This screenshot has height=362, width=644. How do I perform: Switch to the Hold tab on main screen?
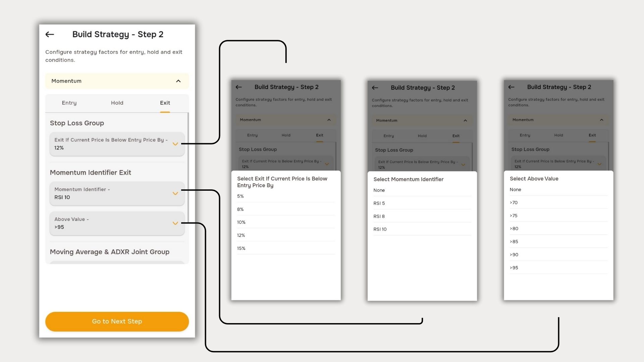point(117,103)
